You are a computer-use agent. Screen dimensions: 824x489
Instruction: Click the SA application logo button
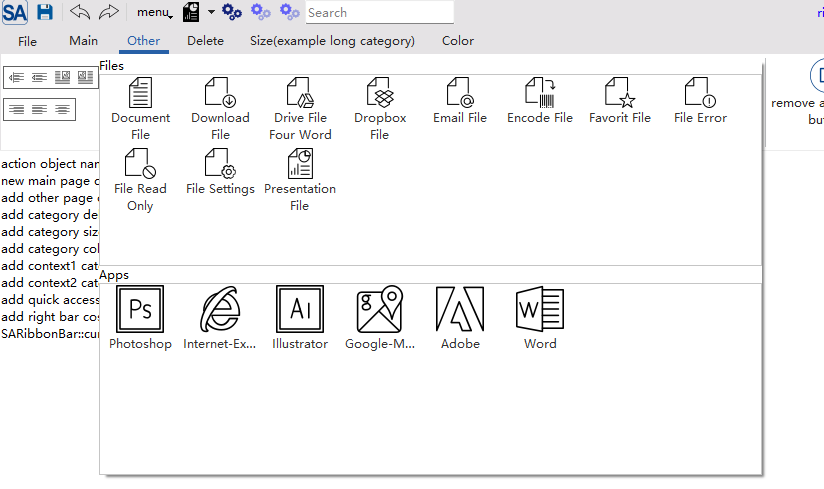(14, 12)
